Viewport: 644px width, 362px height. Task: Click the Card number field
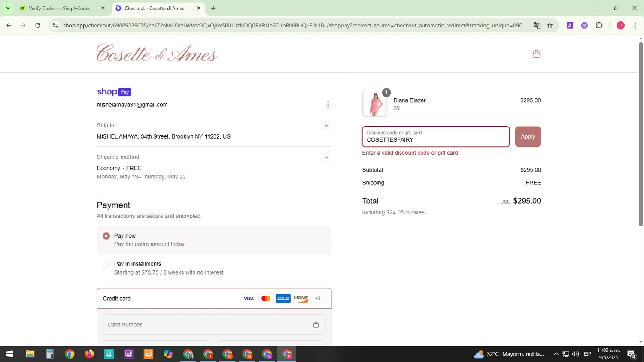pos(214,325)
